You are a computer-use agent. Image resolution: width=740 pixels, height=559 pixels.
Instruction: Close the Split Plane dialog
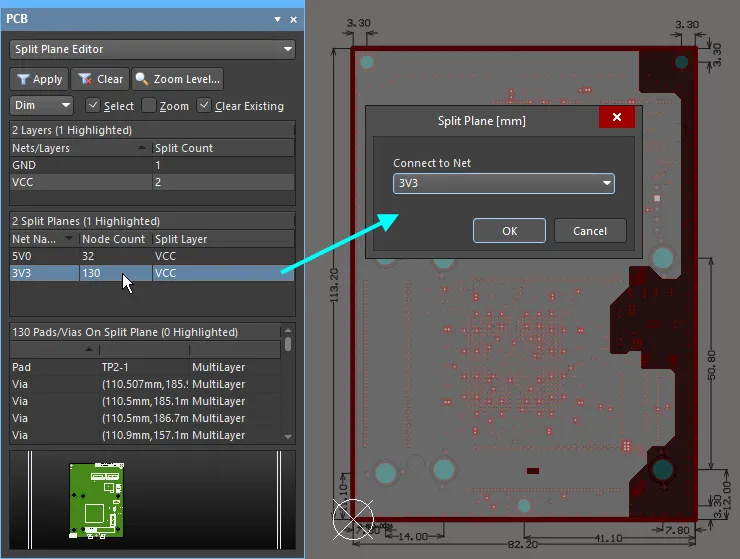(x=616, y=117)
